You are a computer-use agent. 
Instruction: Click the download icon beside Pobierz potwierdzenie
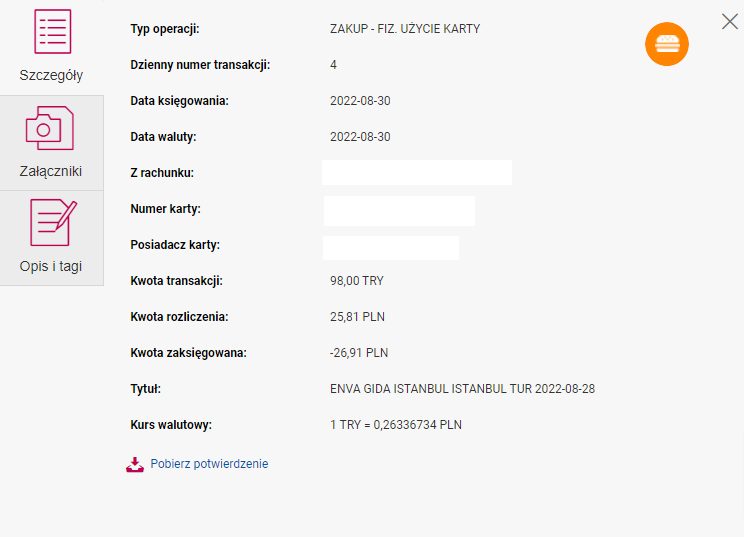click(135, 464)
